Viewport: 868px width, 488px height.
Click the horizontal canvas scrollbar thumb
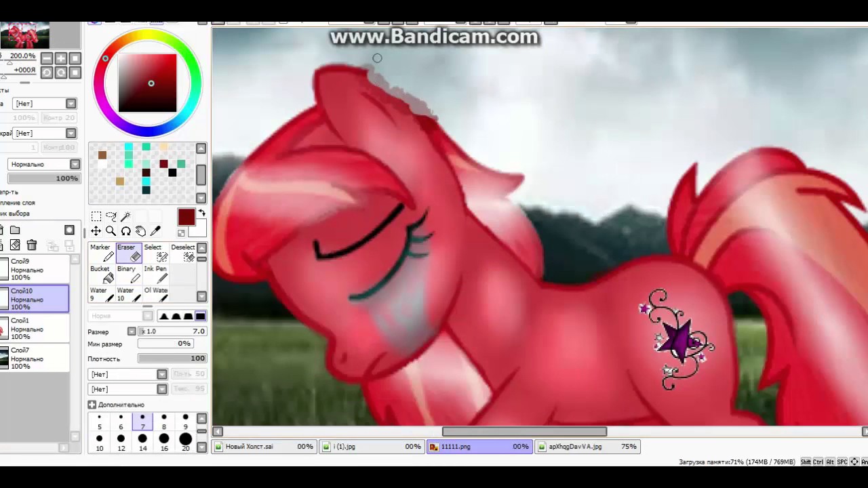[x=524, y=432]
